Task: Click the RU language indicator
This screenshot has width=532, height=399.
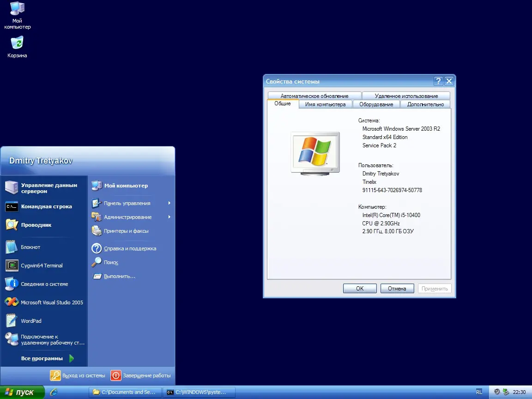Action: click(x=479, y=392)
